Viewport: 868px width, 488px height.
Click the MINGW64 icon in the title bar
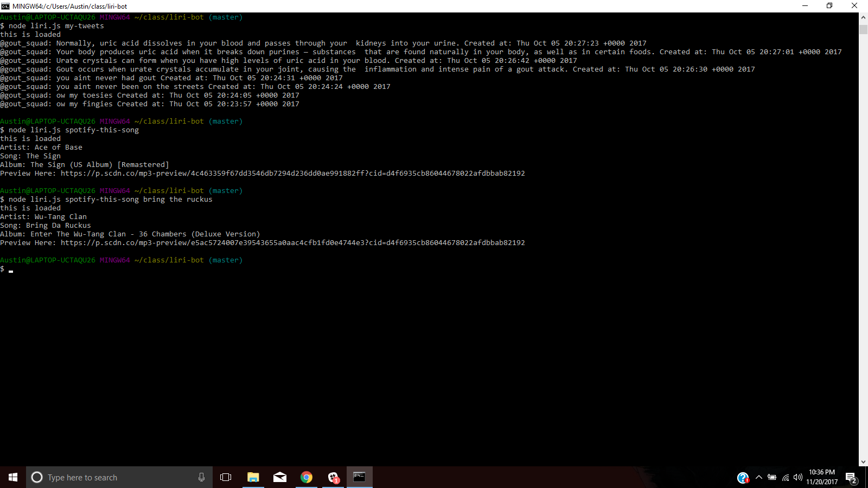[x=5, y=6]
